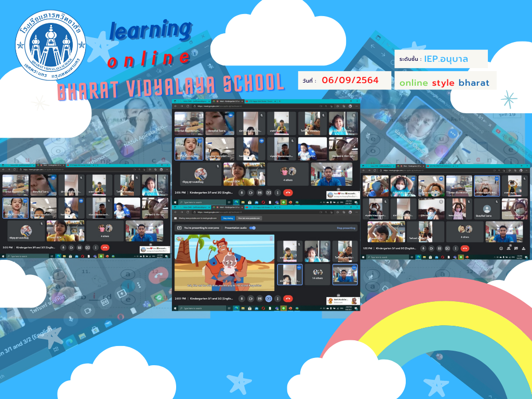Show participants list in the 1:55 PM window
This screenshot has width=532, height=399.
click(509, 248)
